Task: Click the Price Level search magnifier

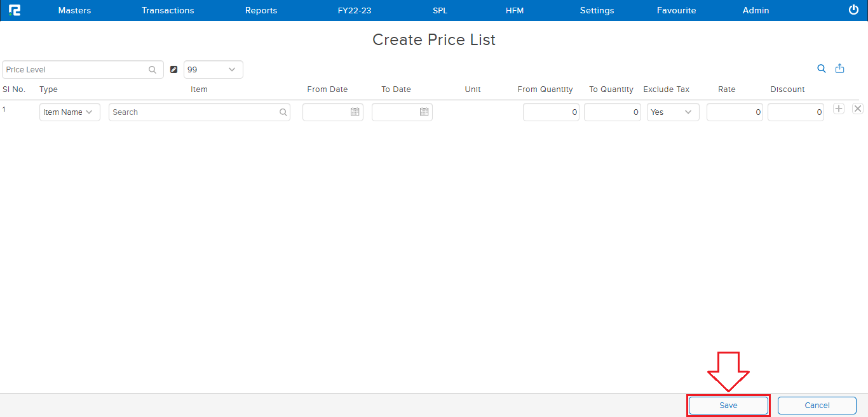Action: click(153, 70)
